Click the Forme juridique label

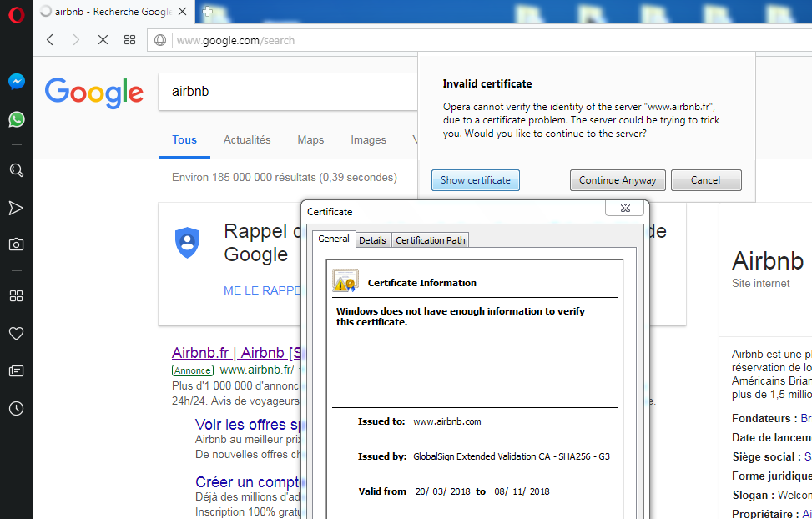pyautogui.click(x=772, y=476)
